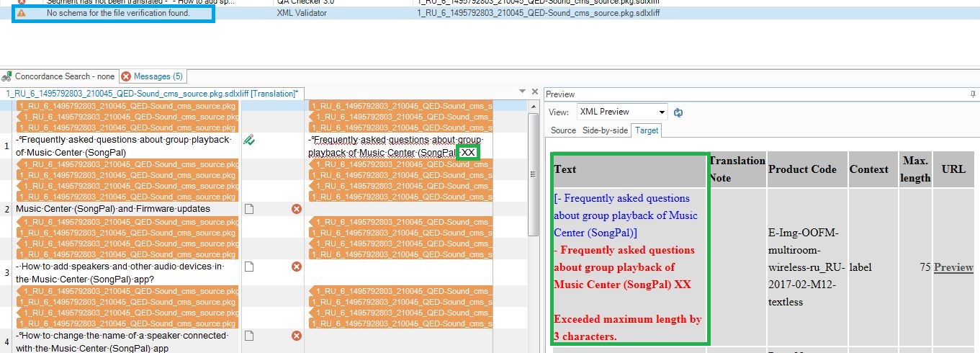Image resolution: width=980 pixels, height=353 pixels.
Task: Click the Concordance Search binoculars icon
Action: click(x=7, y=76)
